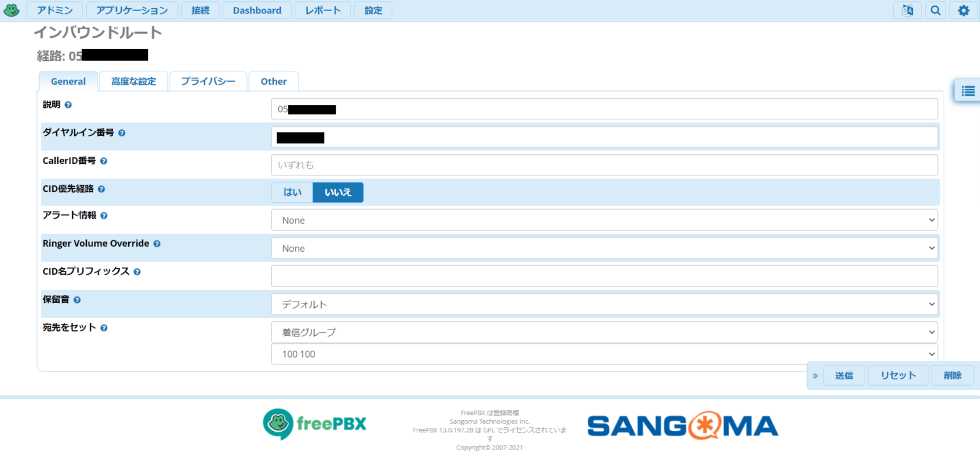Image resolution: width=980 pixels, height=459 pixels.
Task: Open help tooltip for 説明 field
Action: [68, 104]
